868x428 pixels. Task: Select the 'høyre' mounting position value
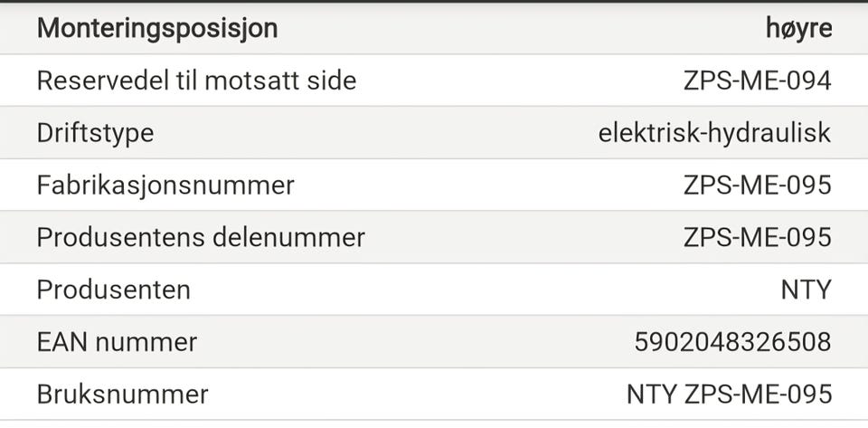point(798,28)
